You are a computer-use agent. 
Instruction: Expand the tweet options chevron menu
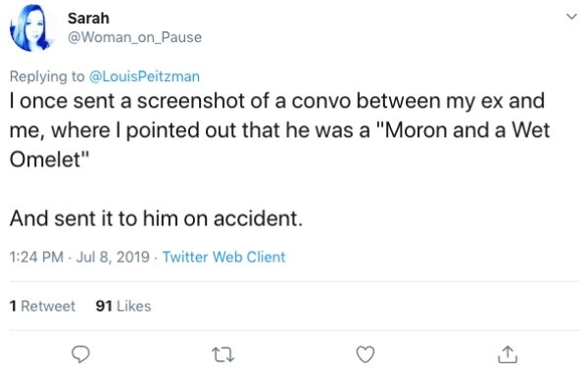tap(571, 17)
